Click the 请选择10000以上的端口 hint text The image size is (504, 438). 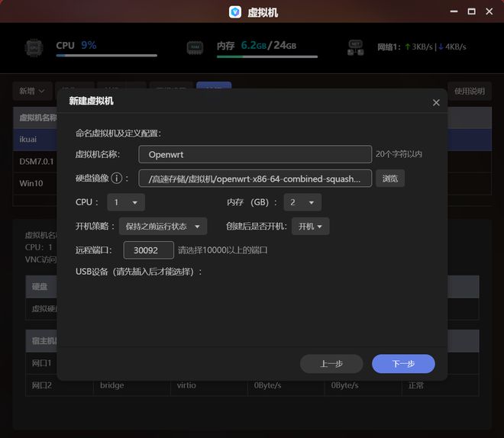tap(223, 250)
